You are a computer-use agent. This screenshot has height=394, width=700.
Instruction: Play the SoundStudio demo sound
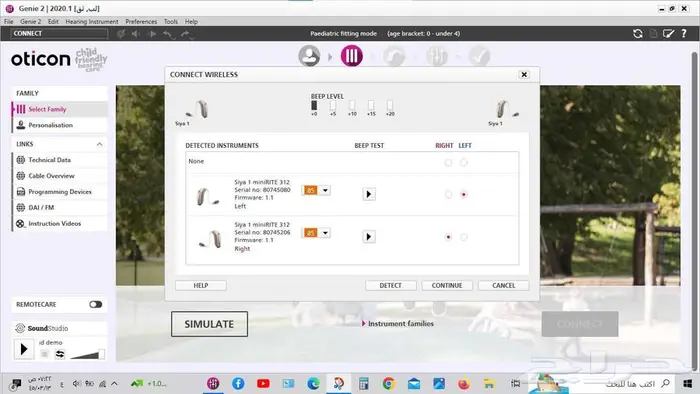pos(24,349)
